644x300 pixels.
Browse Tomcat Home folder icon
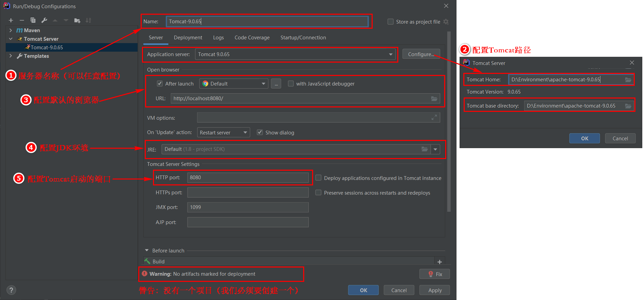coord(628,80)
